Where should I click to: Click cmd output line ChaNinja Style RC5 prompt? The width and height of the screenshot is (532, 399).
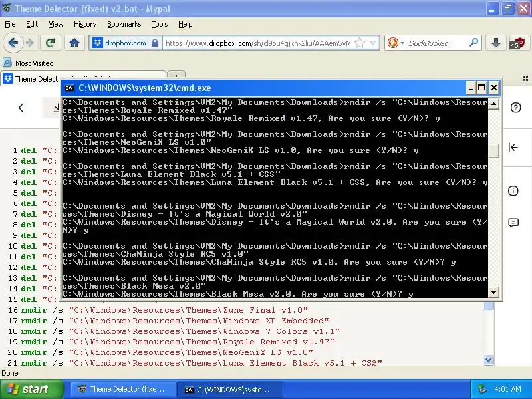[259, 262]
